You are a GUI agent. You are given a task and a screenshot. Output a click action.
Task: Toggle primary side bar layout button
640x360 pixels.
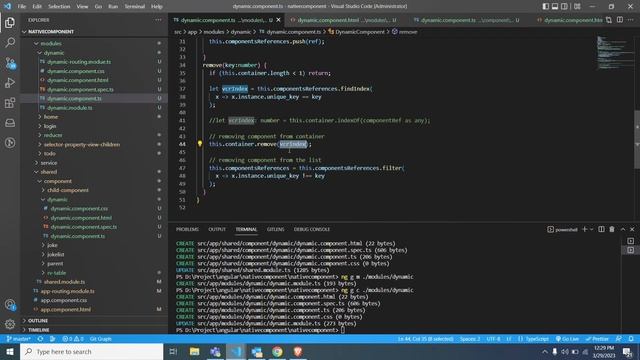546,6
